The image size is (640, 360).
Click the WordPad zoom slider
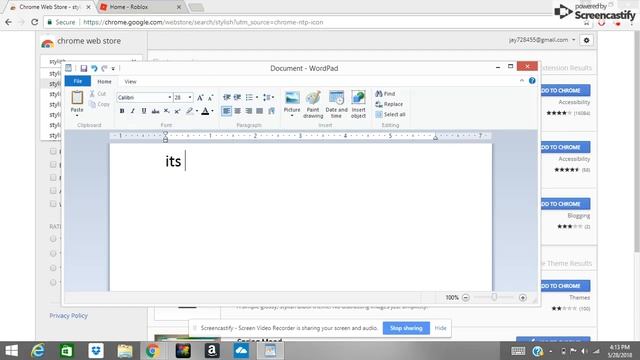pyautogui.click(x=494, y=298)
